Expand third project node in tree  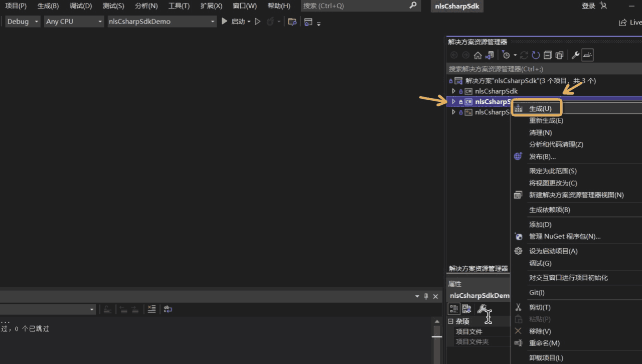[x=453, y=112]
